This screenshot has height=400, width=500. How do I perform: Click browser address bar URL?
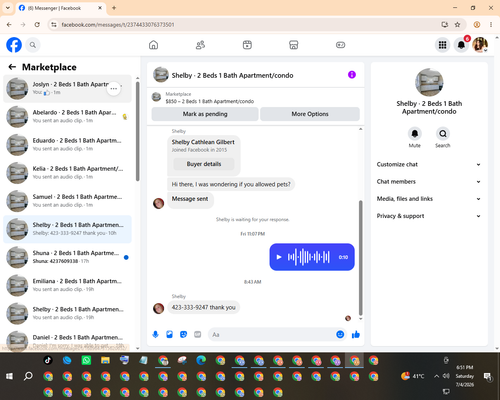click(118, 25)
